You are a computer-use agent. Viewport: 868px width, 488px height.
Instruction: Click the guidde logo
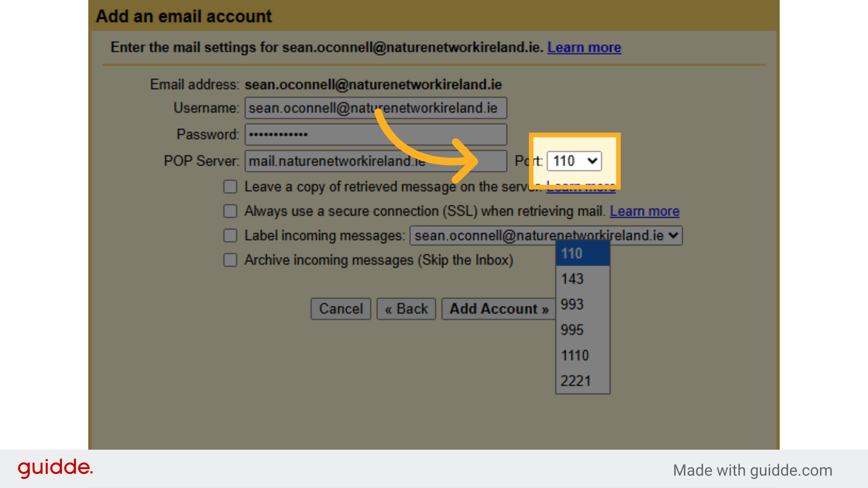point(55,468)
